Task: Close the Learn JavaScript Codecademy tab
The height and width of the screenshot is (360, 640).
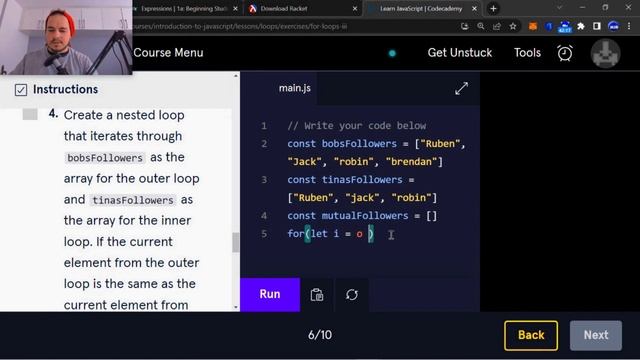Action: coord(474,9)
